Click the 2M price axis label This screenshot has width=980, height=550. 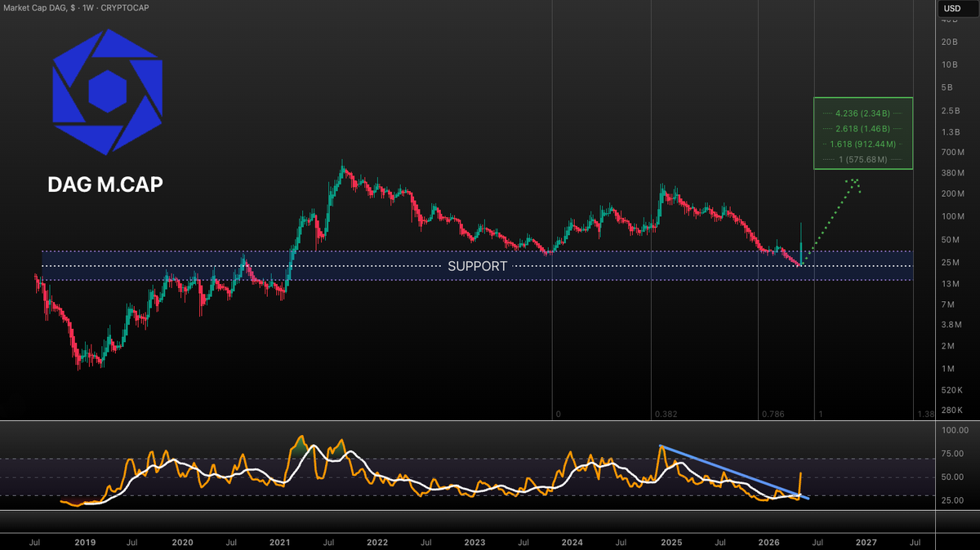(x=947, y=346)
